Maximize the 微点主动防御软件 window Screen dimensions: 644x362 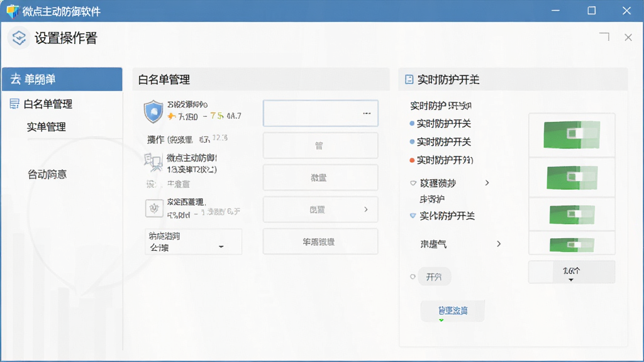pos(591,11)
